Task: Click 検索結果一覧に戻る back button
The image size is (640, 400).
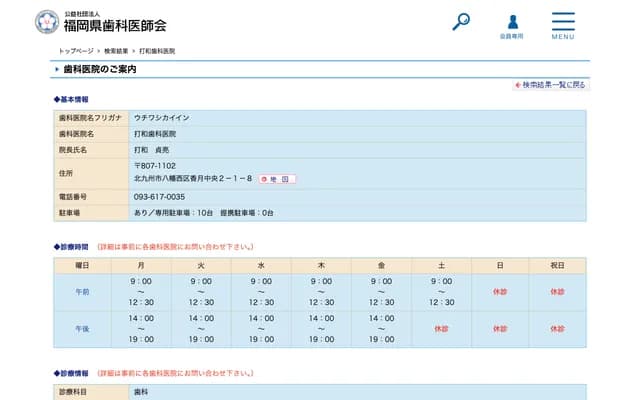Action: (550, 85)
